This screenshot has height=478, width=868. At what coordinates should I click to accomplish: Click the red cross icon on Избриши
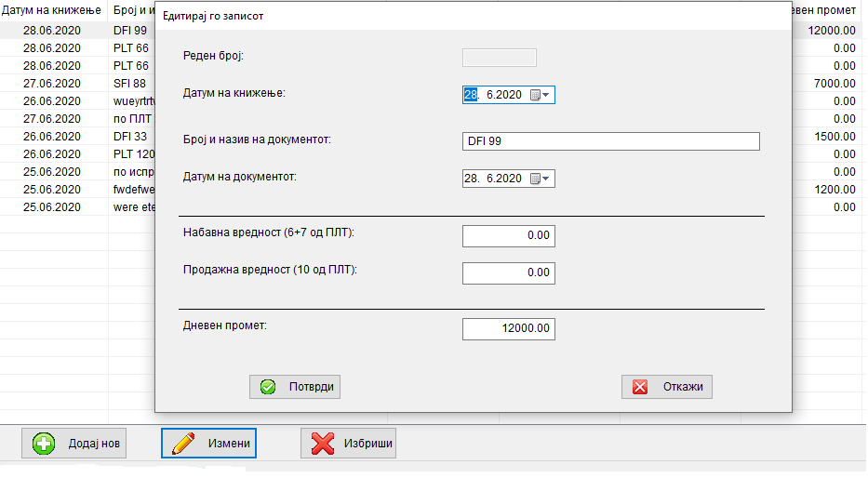tap(322, 444)
